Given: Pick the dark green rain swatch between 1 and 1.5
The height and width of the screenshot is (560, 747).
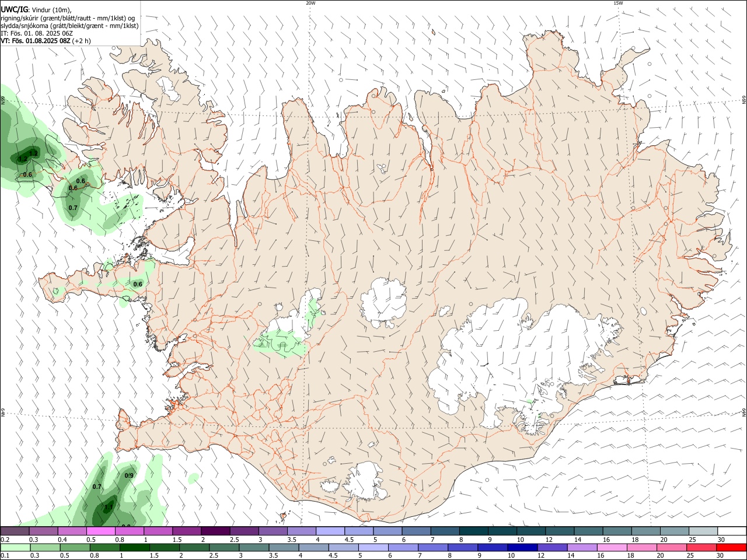Looking at the screenshot, I should pyautogui.click(x=135, y=547).
